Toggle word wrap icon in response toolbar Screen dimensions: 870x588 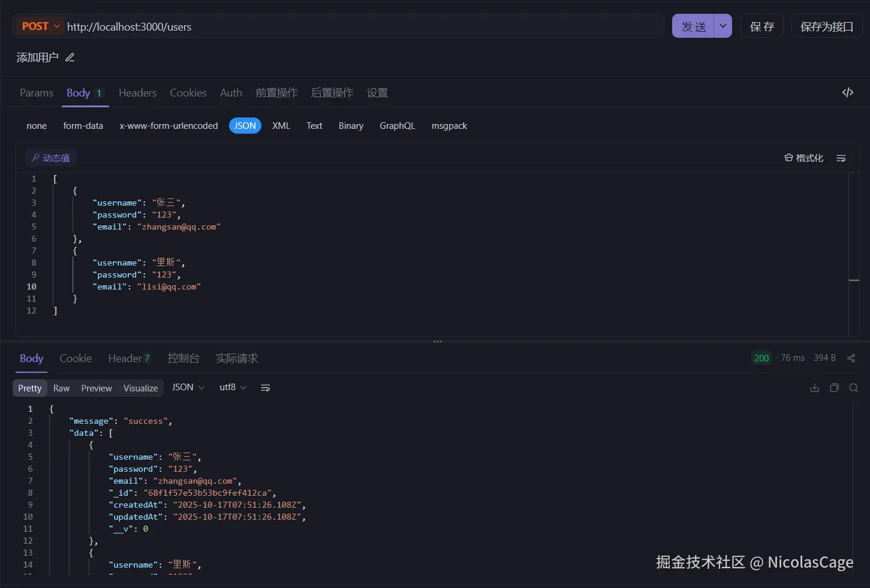pos(265,388)
